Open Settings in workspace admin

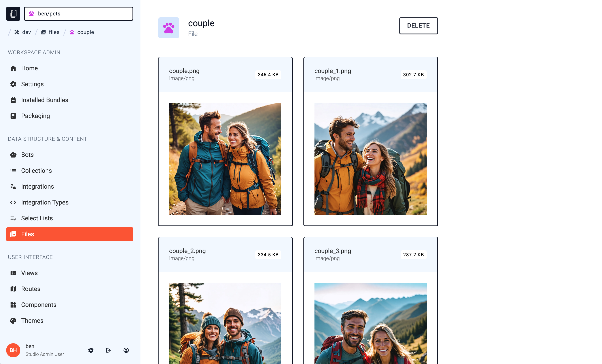(70, 84)
